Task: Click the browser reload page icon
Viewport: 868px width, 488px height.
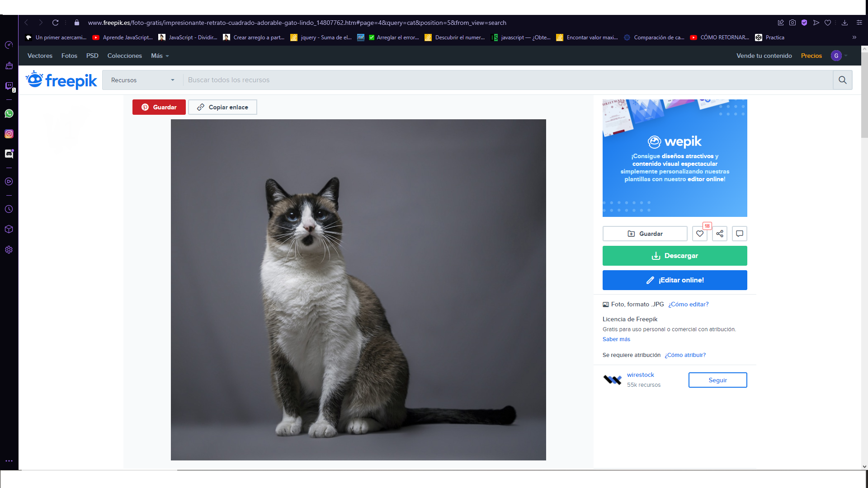Action: [x=56, y=23]
